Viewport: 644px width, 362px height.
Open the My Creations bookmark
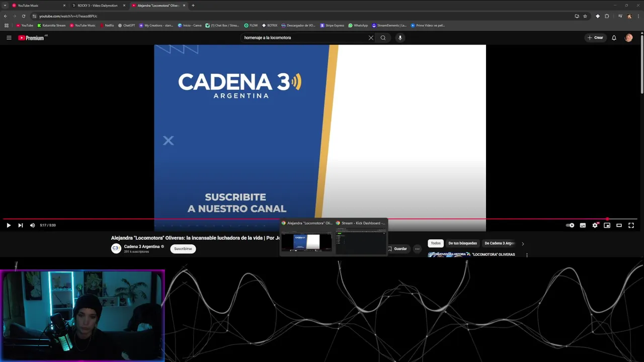156,25
